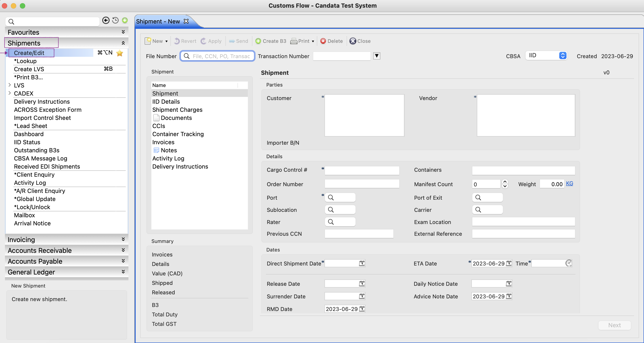This screenshot has width=644, height=343.
Task: Select Create LVS menu entry
Action: (x=29, y=69)
